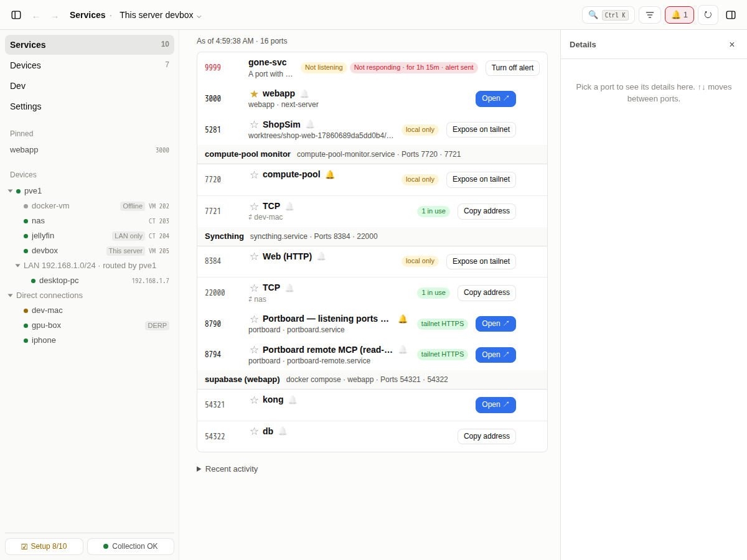The image size is (747, 560).
Task: Open the server selector dropdown devbox
Action: [x=161, y=15]
